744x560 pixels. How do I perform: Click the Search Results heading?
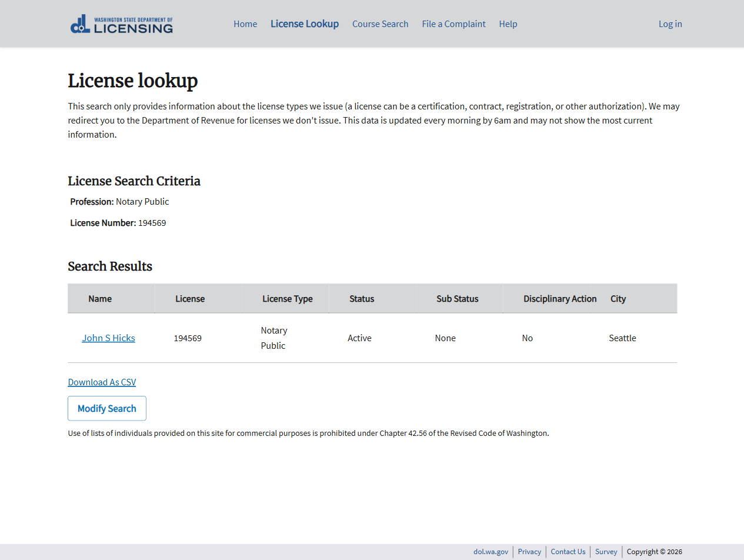pyautogui.click(x=110, y=266)
